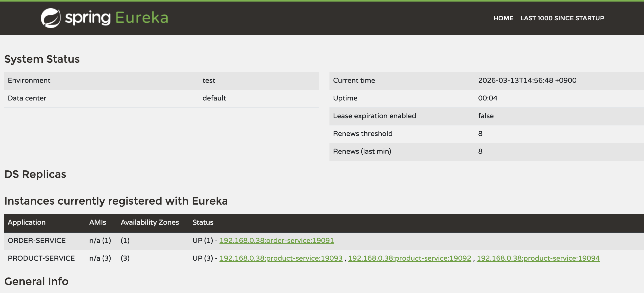Open the HOME navigation item

pos(503,18)
